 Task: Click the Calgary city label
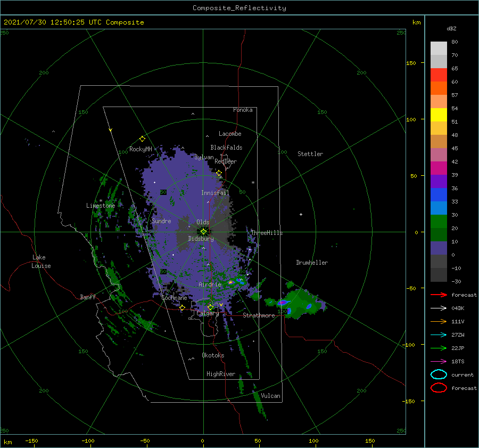pos(208,313)
